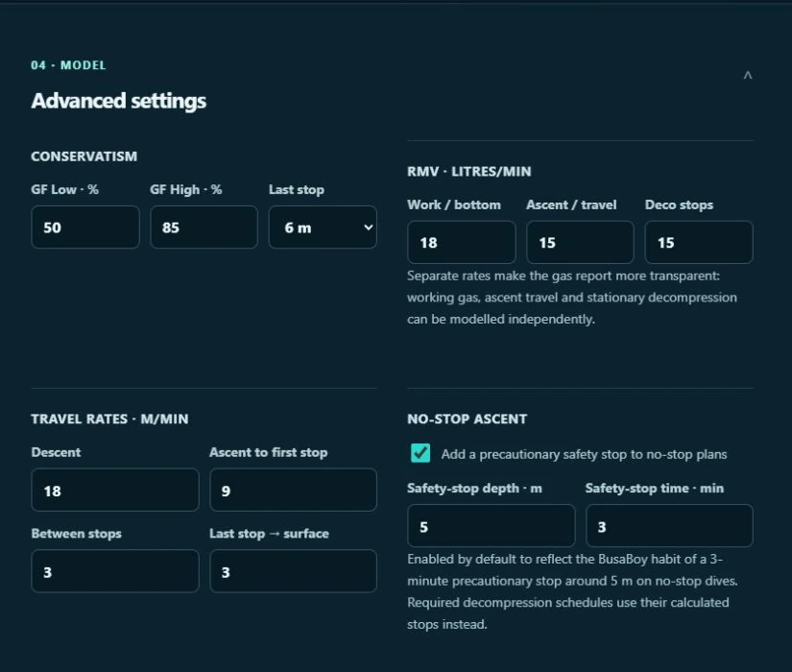Image resolution: width=792 pixels, height=672 pixels.
Task: Click the 'Last stop' label above the dropdown
Action: (x=297, y=190)
